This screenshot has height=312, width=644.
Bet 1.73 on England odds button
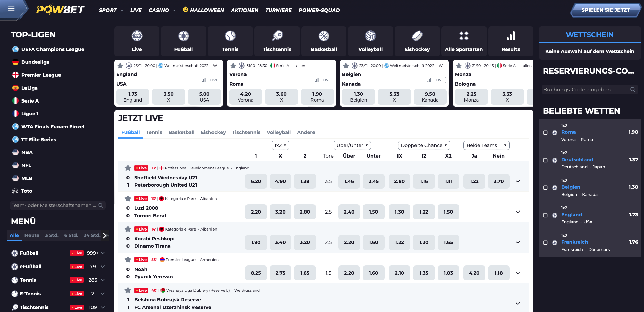[133, 97]
